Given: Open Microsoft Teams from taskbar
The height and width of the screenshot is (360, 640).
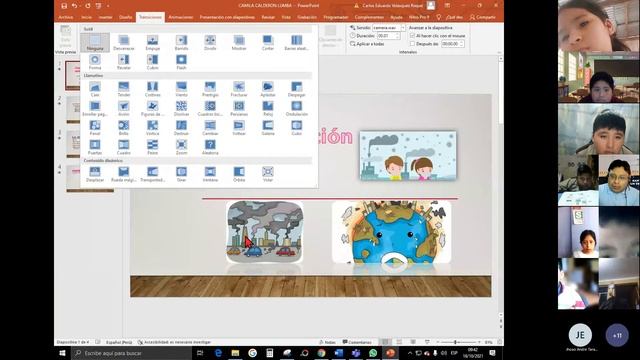Looking at the screenshot, I should (x=356, y=353).
